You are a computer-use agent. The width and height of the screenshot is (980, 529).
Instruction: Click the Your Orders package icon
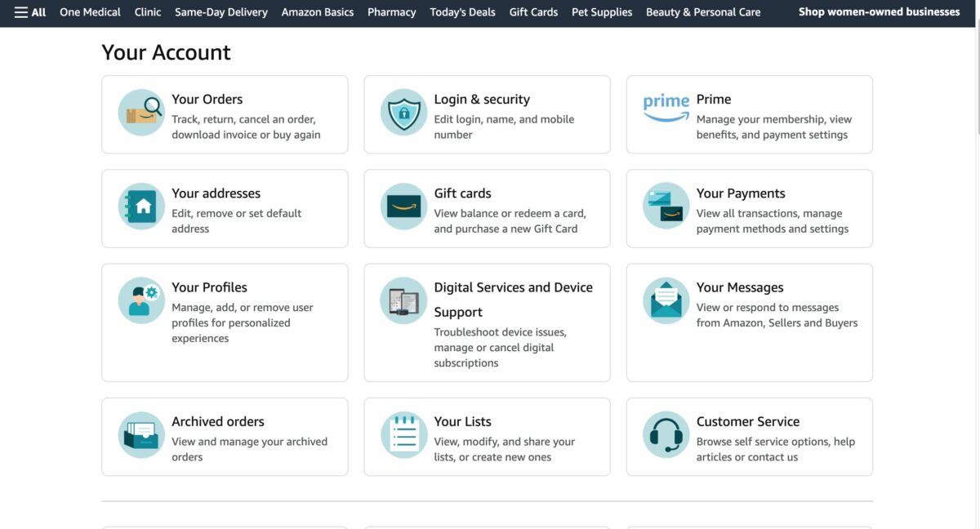point(141,113)
